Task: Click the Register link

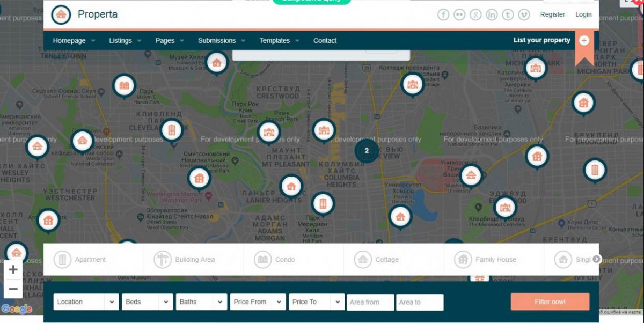Action: 552,15
